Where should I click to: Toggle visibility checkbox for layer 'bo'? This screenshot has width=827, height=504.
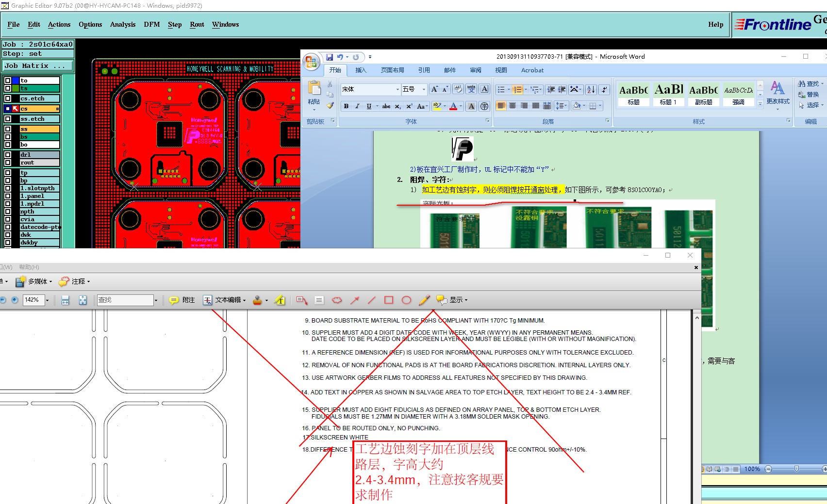click(8, 145)
